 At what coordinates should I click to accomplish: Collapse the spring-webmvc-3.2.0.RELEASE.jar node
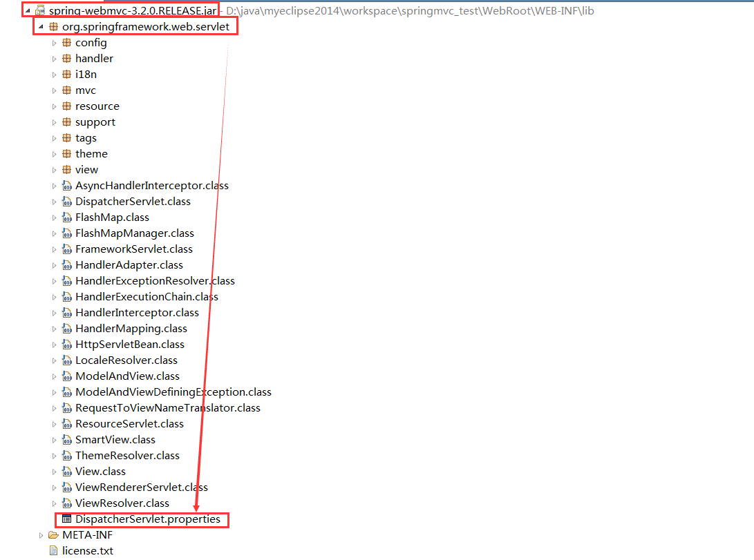(x=28, y=10)
